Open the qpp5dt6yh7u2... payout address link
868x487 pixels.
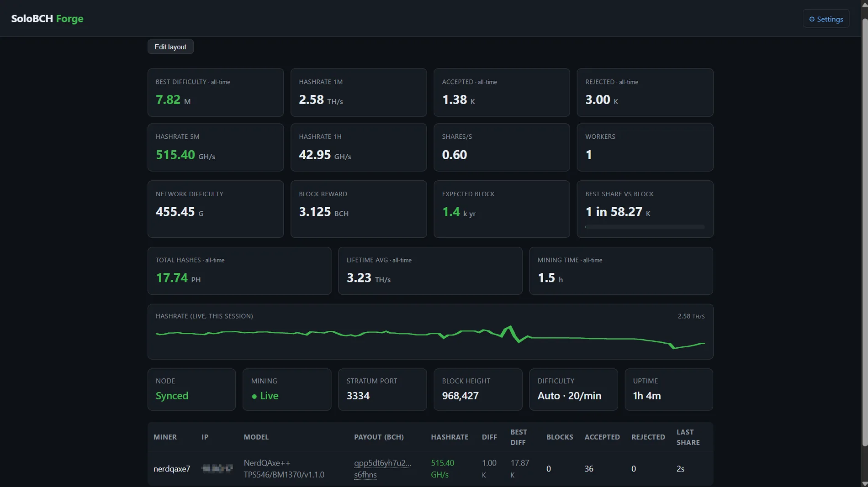click(383, 469)
